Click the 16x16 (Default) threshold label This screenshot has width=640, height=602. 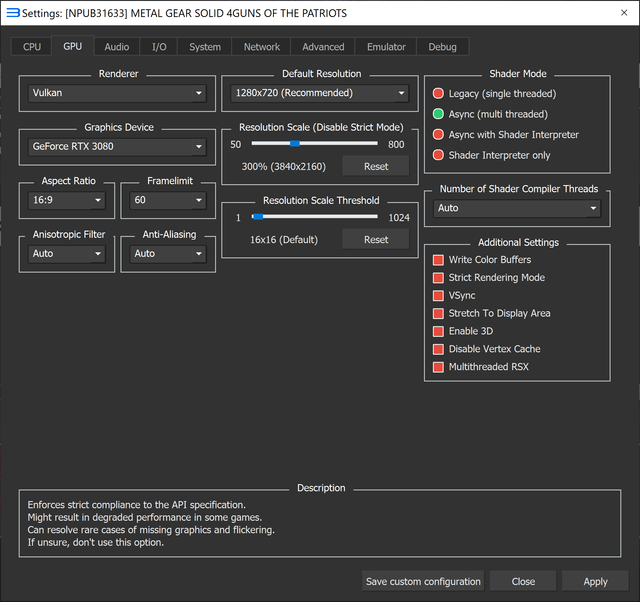click(x=284, y=240)
